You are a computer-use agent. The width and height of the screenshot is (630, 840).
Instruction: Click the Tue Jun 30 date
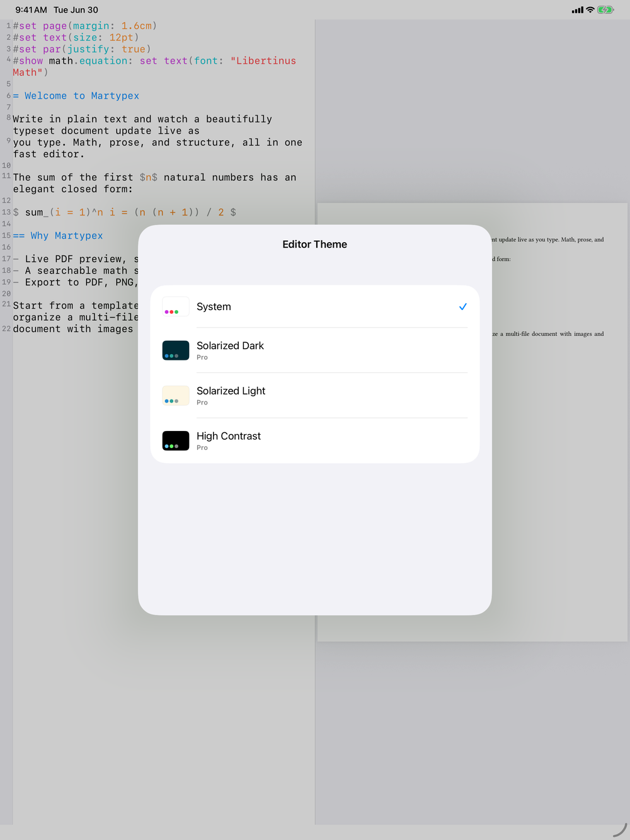point(76,10)
